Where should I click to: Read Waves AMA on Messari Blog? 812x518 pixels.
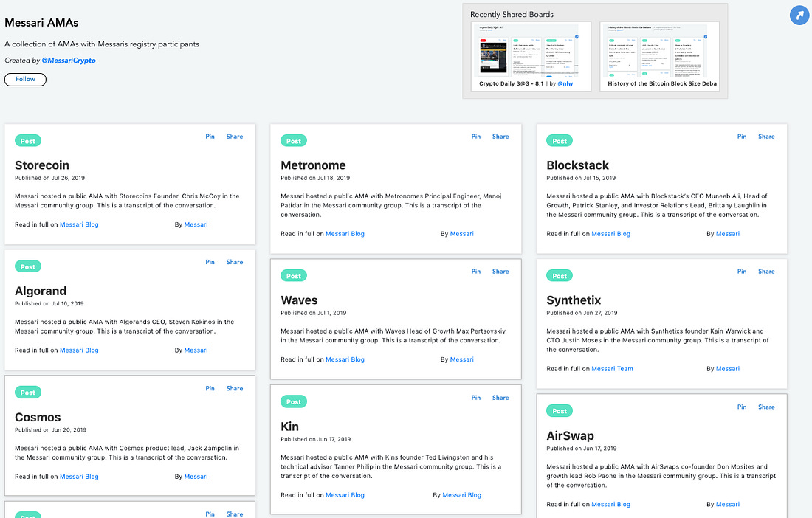pyautogui.click(x=345, y=359)
